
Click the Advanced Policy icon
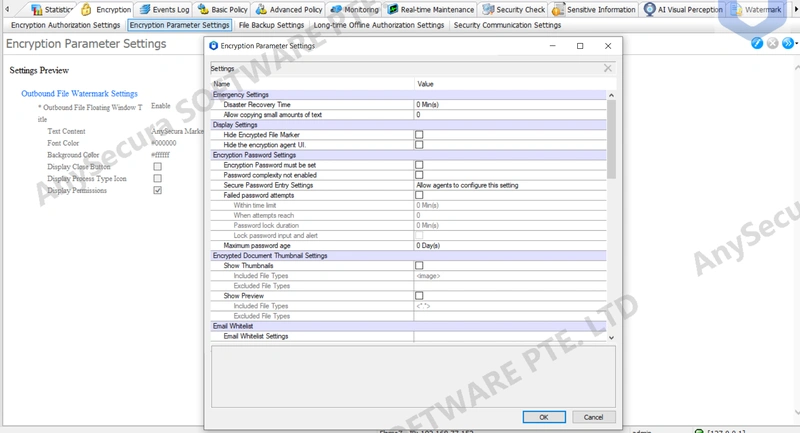click(x=261, y=9)
